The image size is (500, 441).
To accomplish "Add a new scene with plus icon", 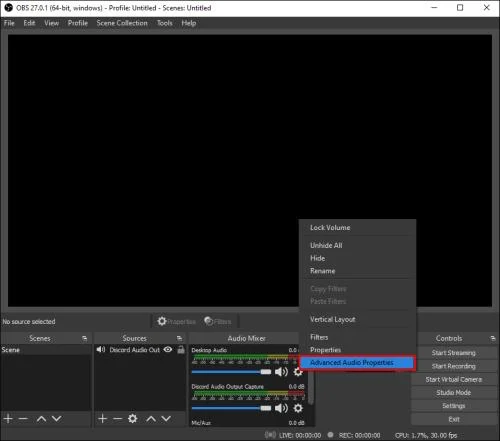I will point(8,419).
